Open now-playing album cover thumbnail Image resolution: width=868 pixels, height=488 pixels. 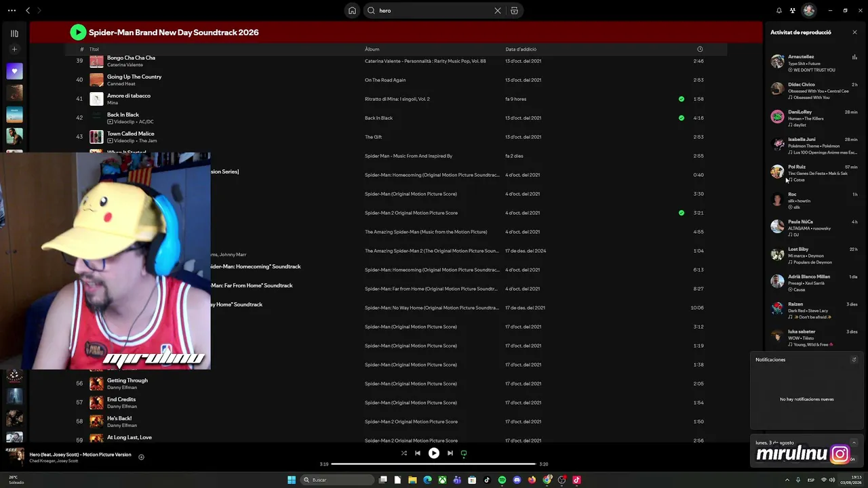coord(14,457)
